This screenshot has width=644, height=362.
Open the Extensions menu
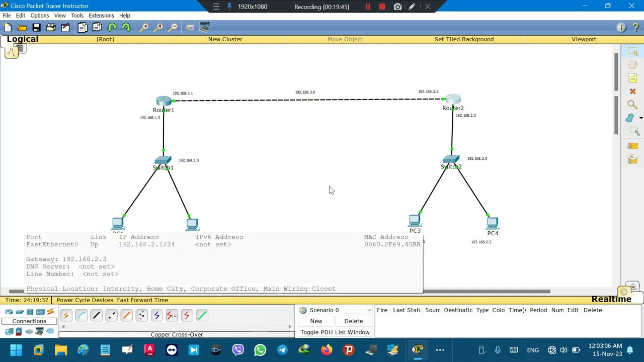point(101,16)
